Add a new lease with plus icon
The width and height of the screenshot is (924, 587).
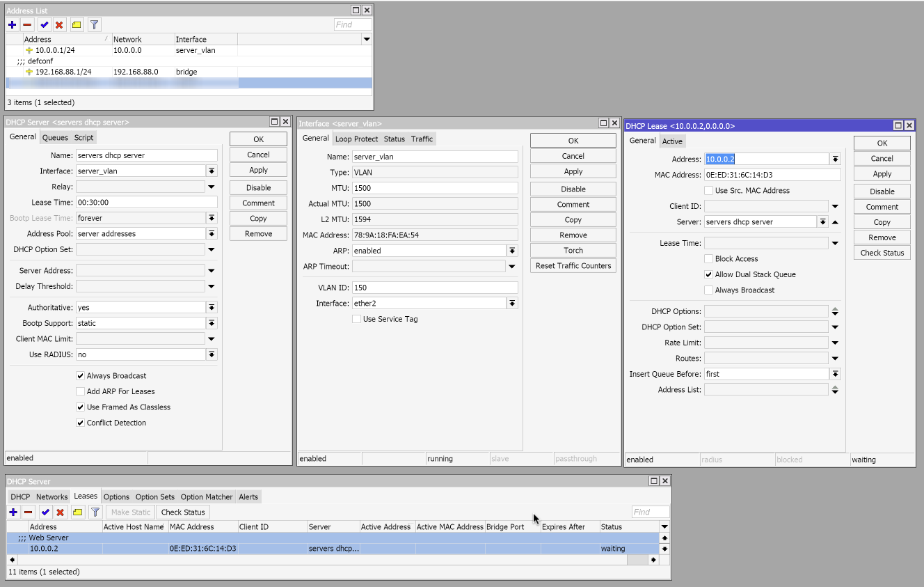13,512
